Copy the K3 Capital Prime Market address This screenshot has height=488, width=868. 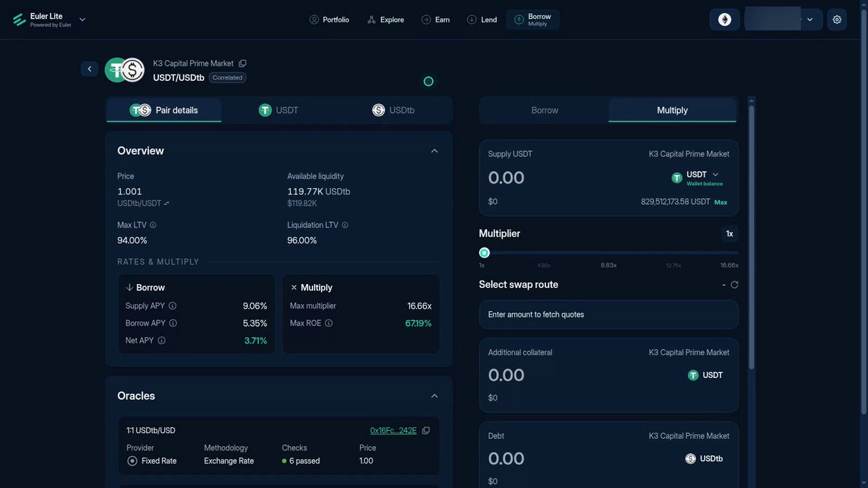(242, 64)
